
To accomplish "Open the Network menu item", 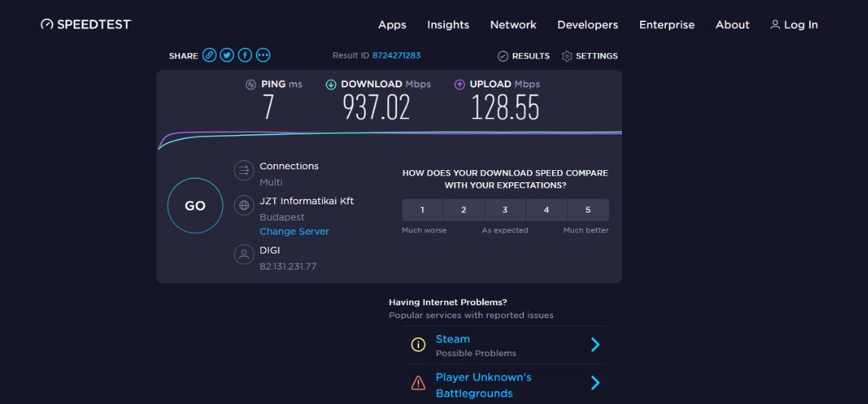I will pos(513,25).
